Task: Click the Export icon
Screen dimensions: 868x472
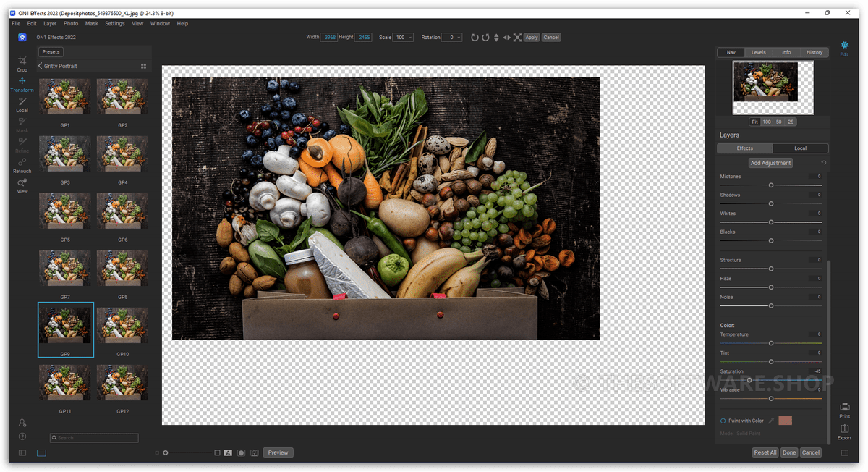Action: click(x=844, y=432)
